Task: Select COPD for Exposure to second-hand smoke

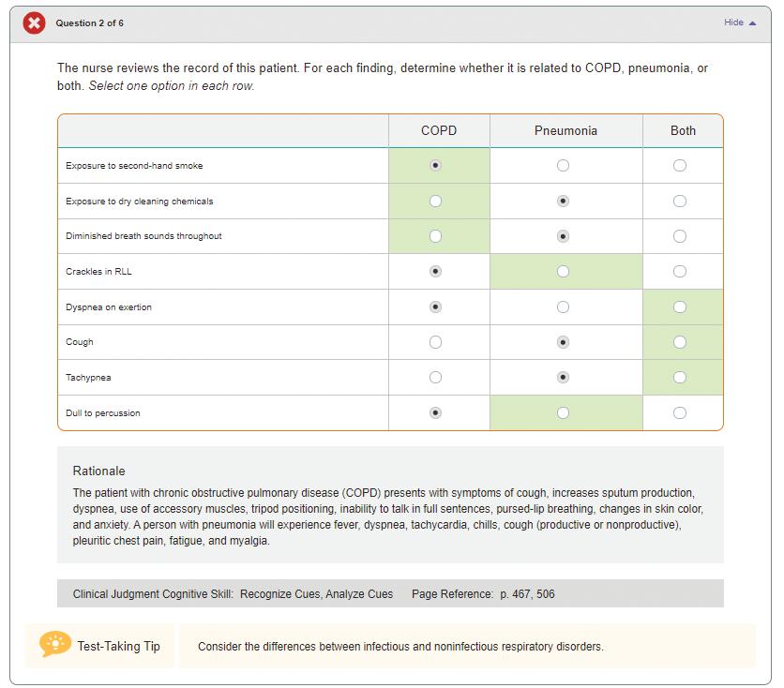Action: (x=435, y=166)
